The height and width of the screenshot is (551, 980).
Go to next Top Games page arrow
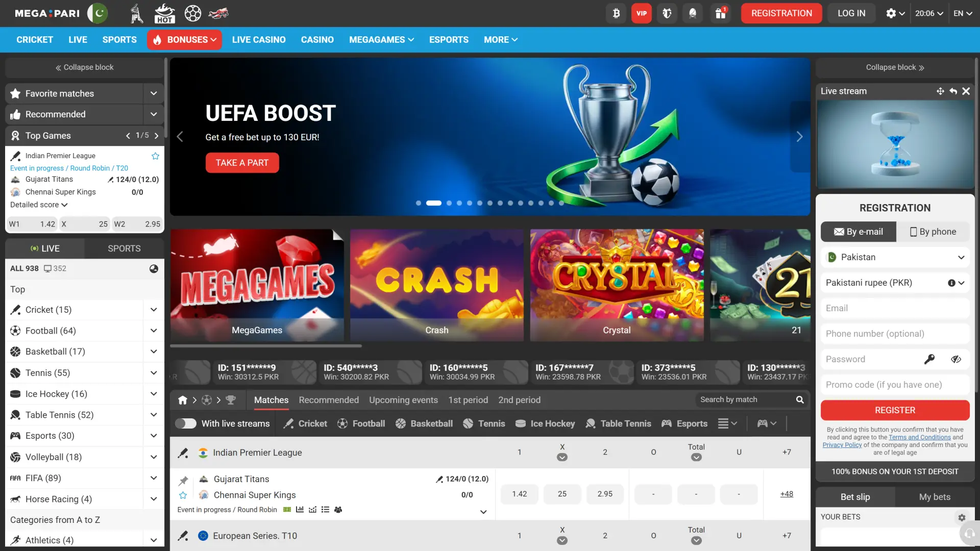point(156,136)
